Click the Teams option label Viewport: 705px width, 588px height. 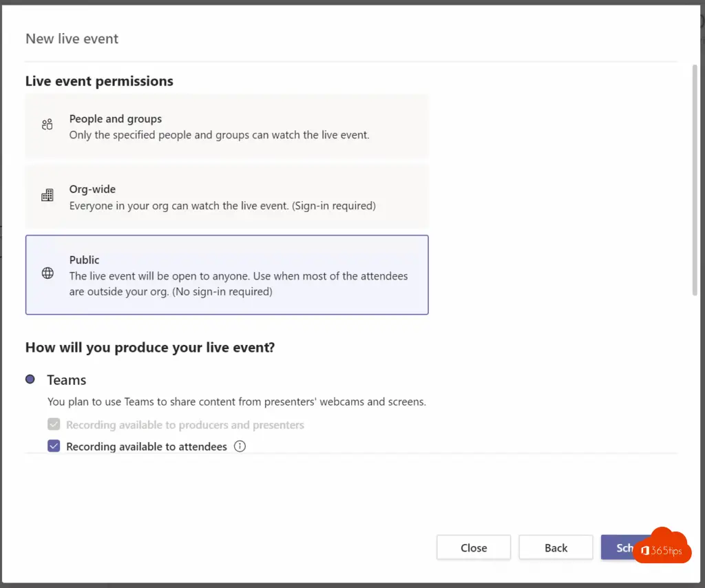pos(67,380)
